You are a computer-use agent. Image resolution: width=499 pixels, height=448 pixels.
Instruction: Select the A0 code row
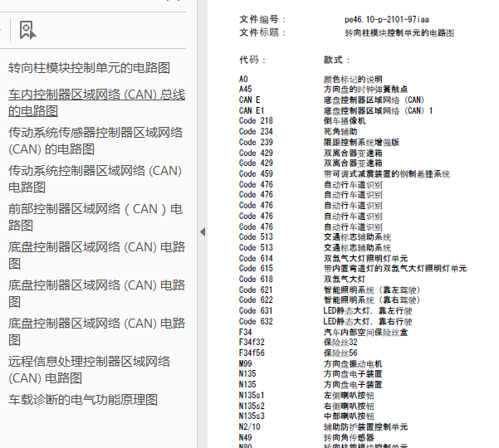tap(243, 79)
